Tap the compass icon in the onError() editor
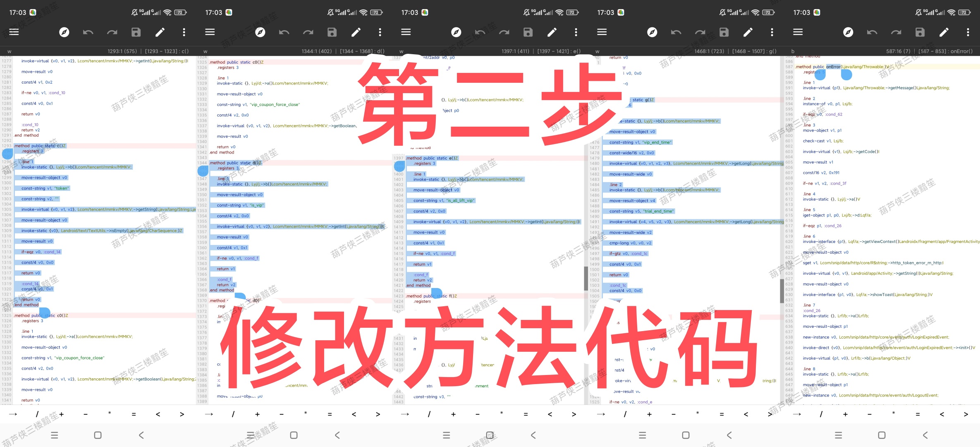This screenshot has width=980, height=447. 848,32
